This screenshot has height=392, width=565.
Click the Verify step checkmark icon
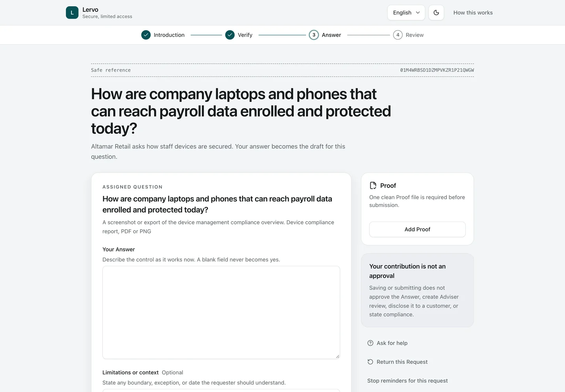[230, 35]
